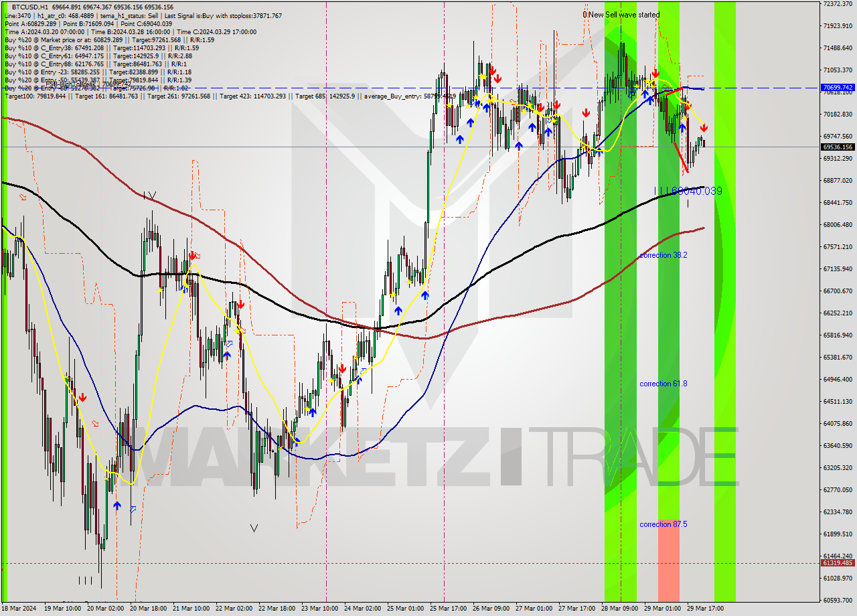
Task: Select the 'Target100: 79819.844' targets line
Action: [x=230, y=96]
